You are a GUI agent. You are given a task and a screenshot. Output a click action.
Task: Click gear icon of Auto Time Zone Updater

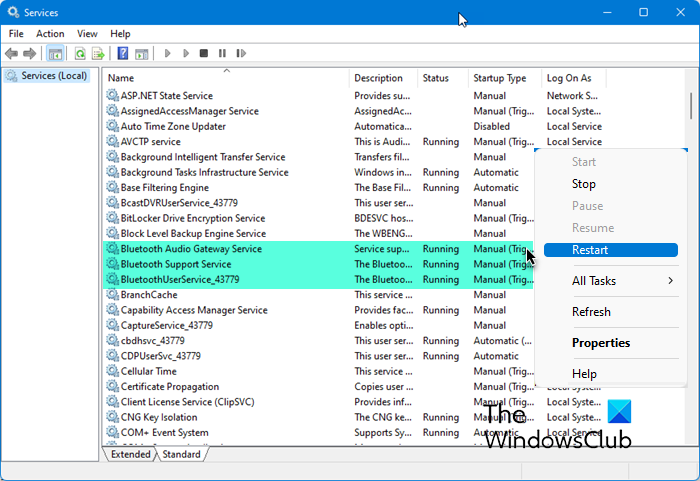click(112, 126)
